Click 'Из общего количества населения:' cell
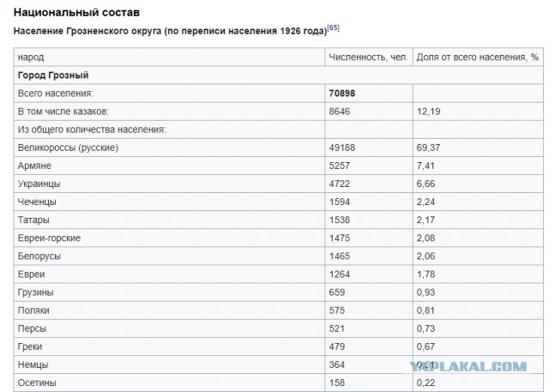The image size is (549, 392). [169, 130]
